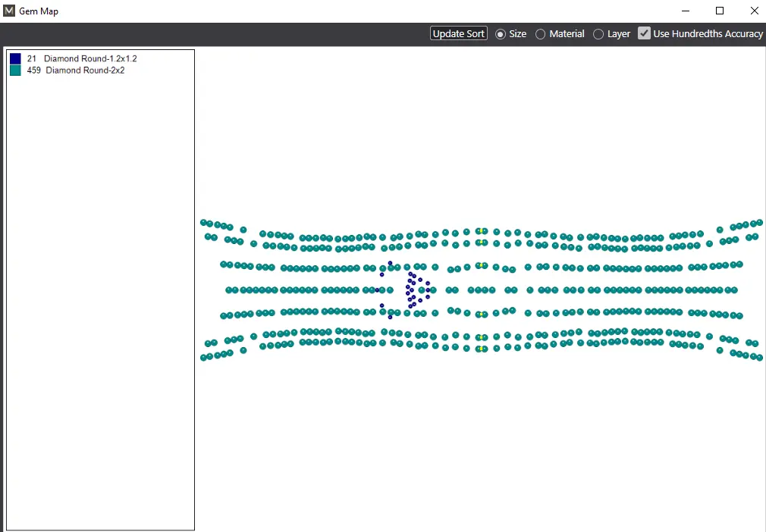Click the Gem Map app icon in title bar
Viewport: 766px width, 532px height.
click(x=9, y=11)
